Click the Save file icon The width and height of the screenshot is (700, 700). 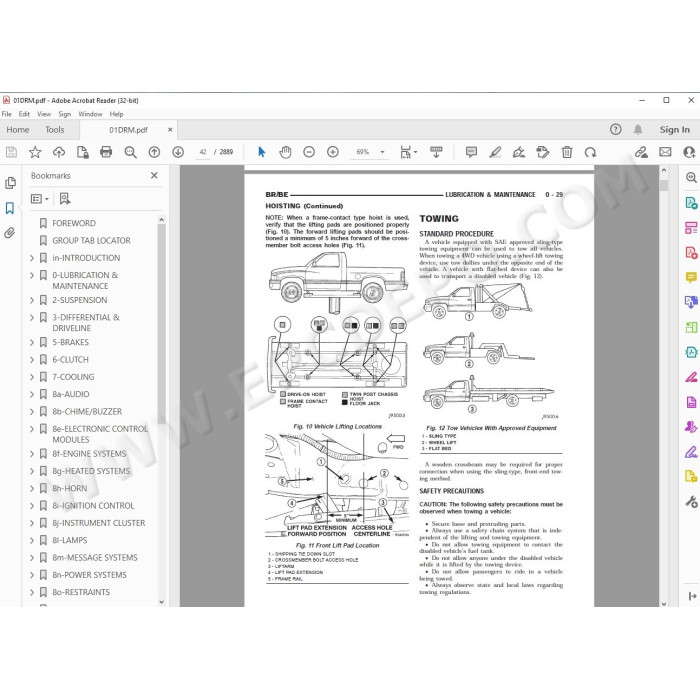pyautogui.click(x=11, y=152)
